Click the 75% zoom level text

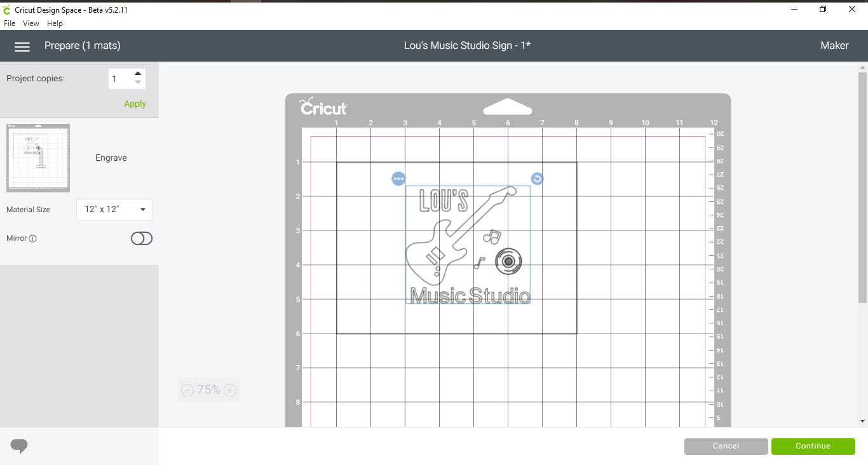[x=208, y=390]
